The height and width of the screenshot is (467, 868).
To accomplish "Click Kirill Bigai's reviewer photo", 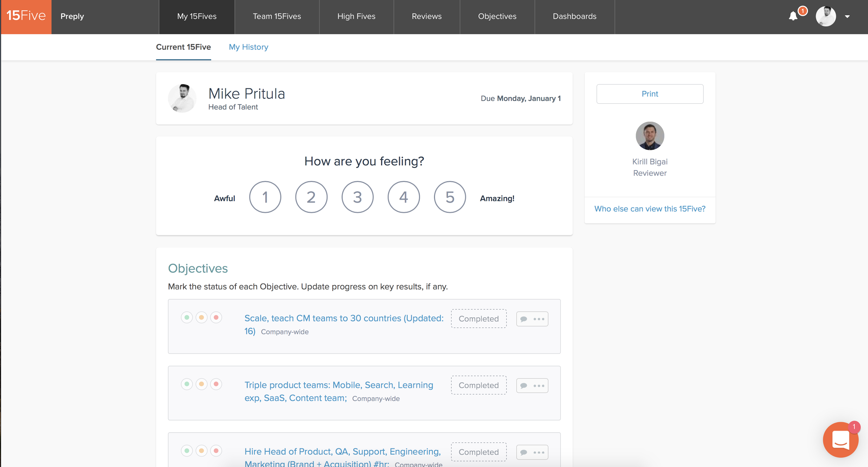I will click(650, 136).
